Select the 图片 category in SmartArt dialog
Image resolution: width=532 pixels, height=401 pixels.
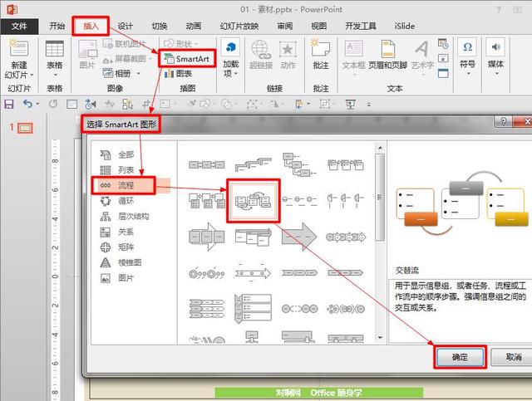[x=116, y=278]
